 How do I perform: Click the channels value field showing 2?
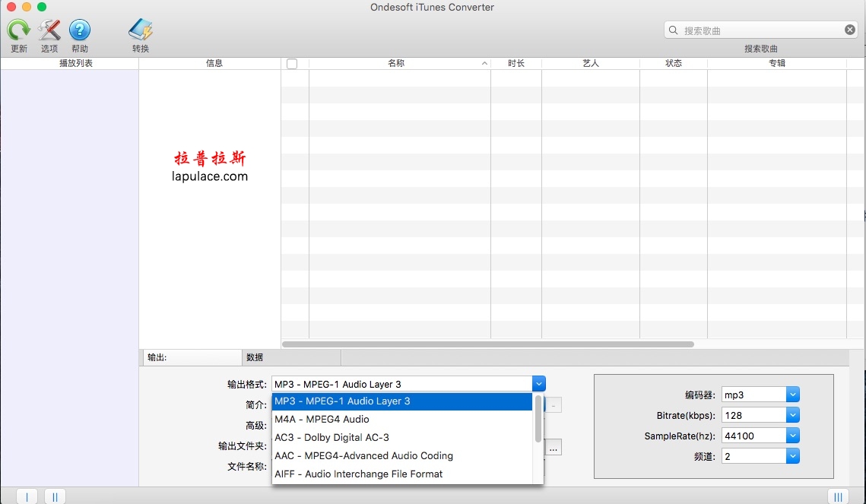point(754,456)
